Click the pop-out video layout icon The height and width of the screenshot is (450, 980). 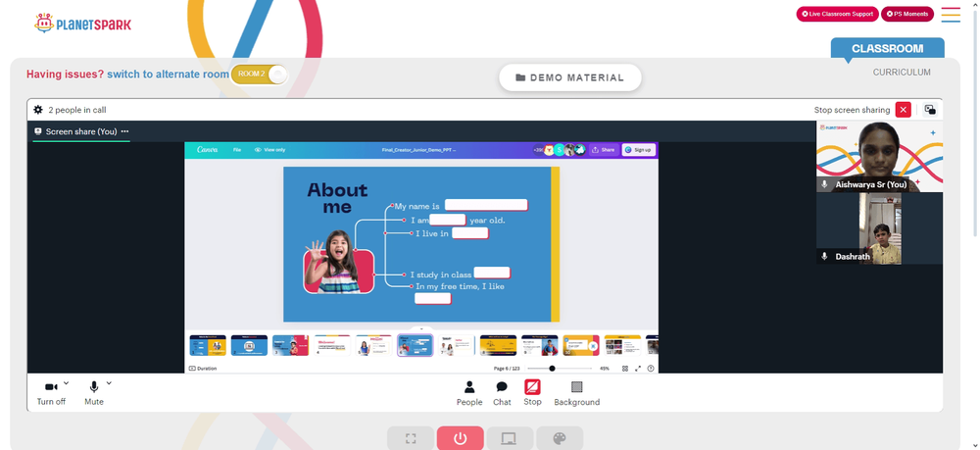930,110
